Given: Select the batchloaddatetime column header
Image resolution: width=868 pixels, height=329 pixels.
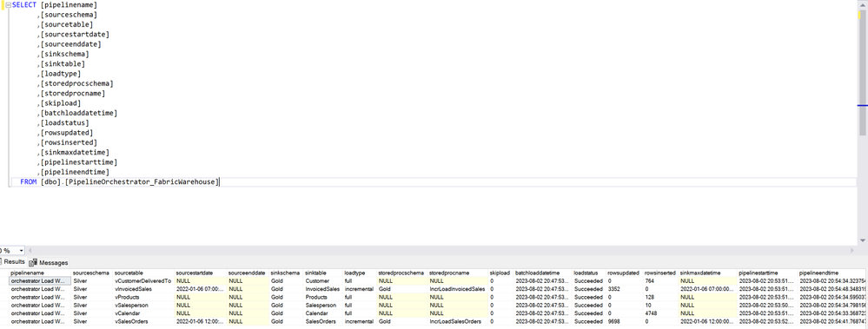Looking at the screenshot, I should click(x=543, y=273).
